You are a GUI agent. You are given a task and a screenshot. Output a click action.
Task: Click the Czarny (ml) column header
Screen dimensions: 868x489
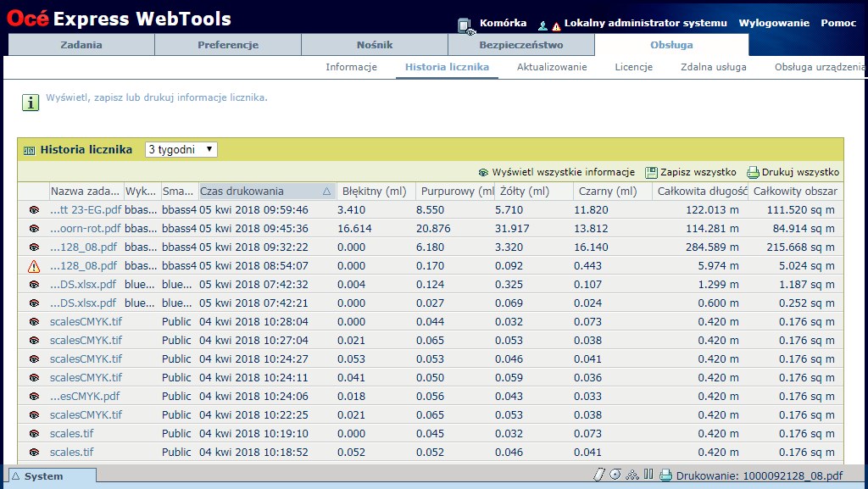[613, 192]
